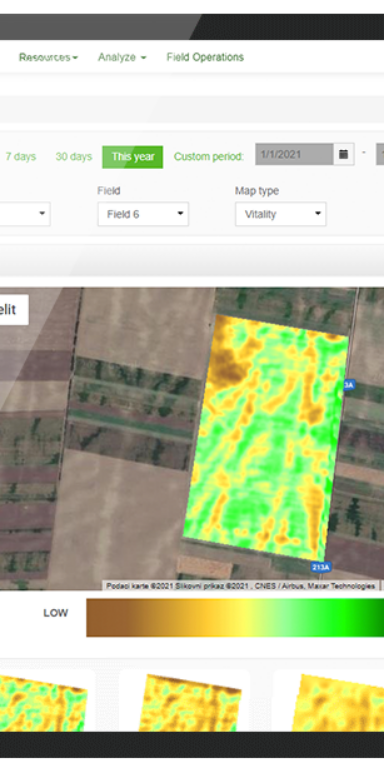This screenshot has width=384, height=768.
Task: Click the vitality overlay on Field 6
Action: click(x=267, y=436)
